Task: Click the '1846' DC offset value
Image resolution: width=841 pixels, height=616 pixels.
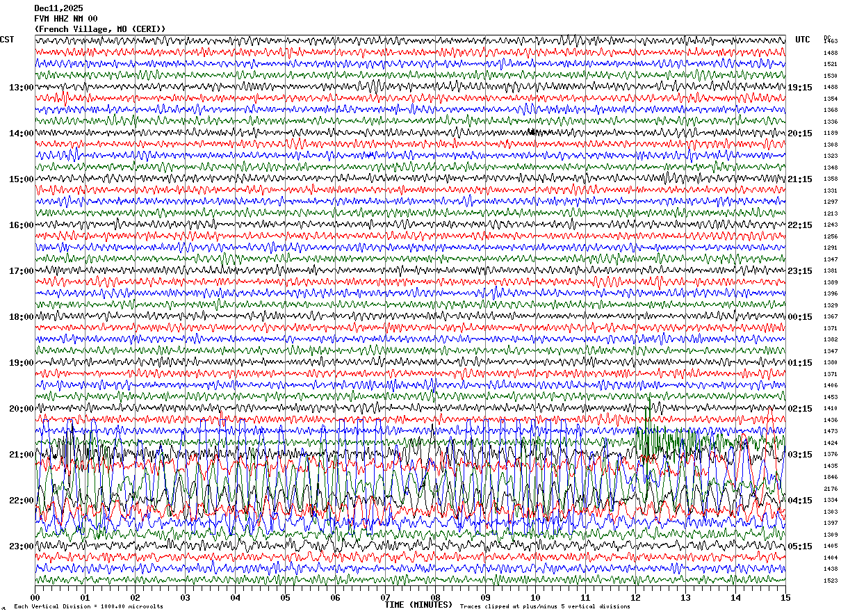Action: tap(831, 478)
